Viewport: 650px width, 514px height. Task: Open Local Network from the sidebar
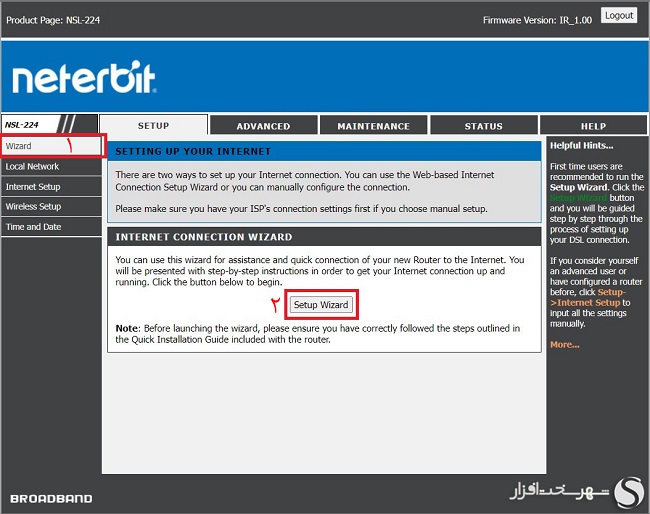point(32,167)
